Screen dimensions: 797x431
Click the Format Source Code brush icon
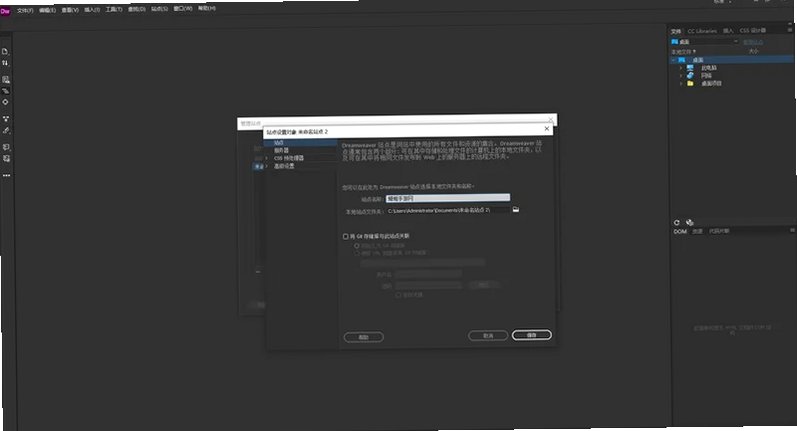[x=6, y=131]
